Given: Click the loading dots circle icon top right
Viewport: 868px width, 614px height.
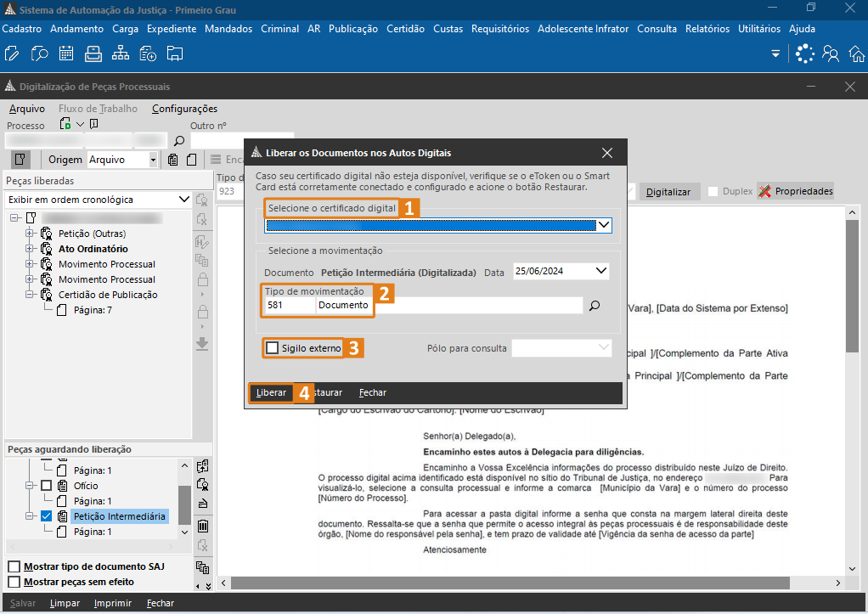Looking at the screenshot, I should click(805, 54).
